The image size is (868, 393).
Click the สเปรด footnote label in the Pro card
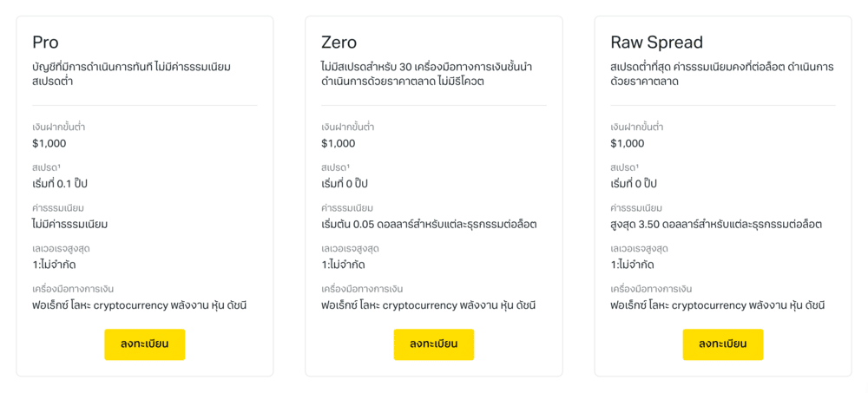[46, 167]
